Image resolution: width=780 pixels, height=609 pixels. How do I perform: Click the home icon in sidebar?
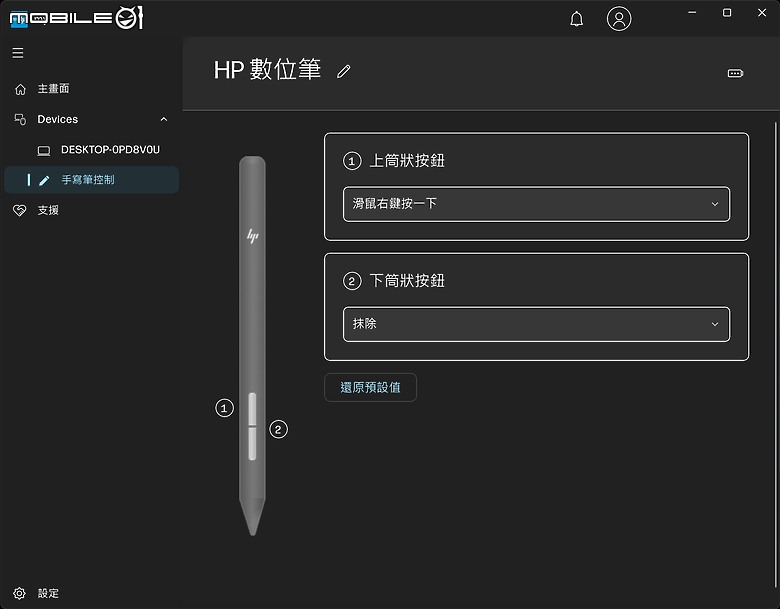pos(20,89)
